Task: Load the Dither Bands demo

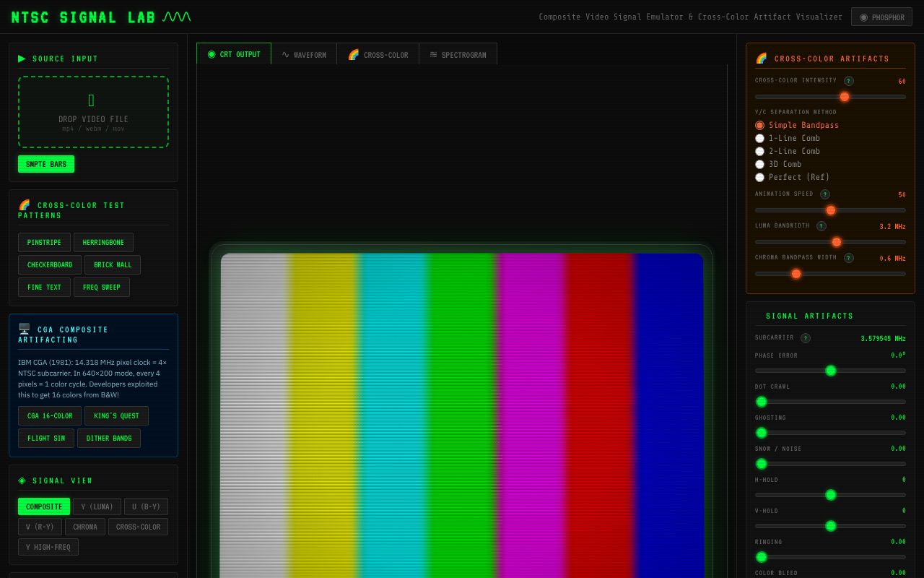Action: click(109, 438)
